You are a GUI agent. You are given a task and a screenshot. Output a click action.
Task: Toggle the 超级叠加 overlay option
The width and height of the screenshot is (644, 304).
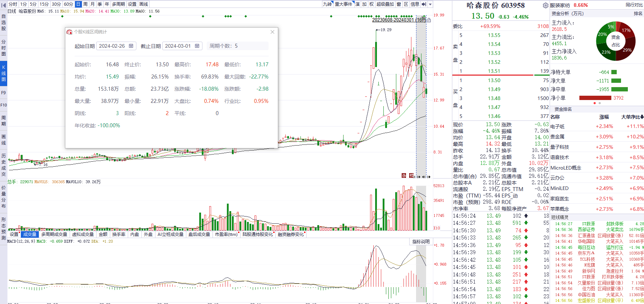point(385,4)
